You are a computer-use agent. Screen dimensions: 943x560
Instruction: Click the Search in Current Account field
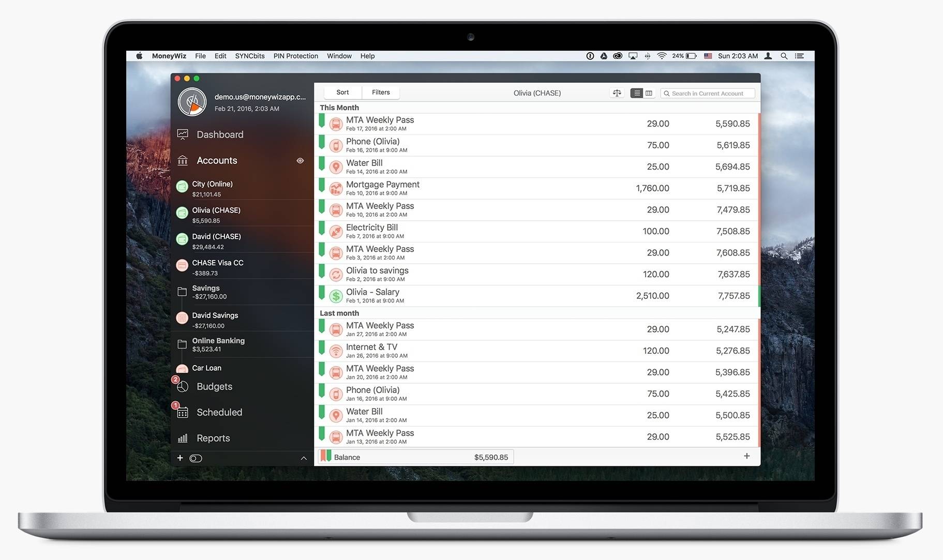click(707, 94)
